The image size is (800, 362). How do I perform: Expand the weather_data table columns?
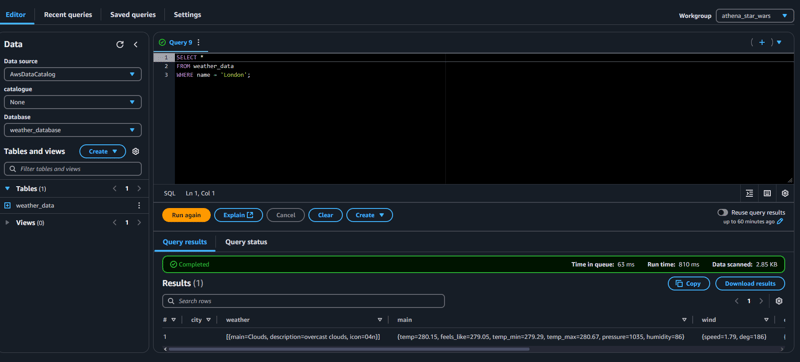(x=7, y=205)
